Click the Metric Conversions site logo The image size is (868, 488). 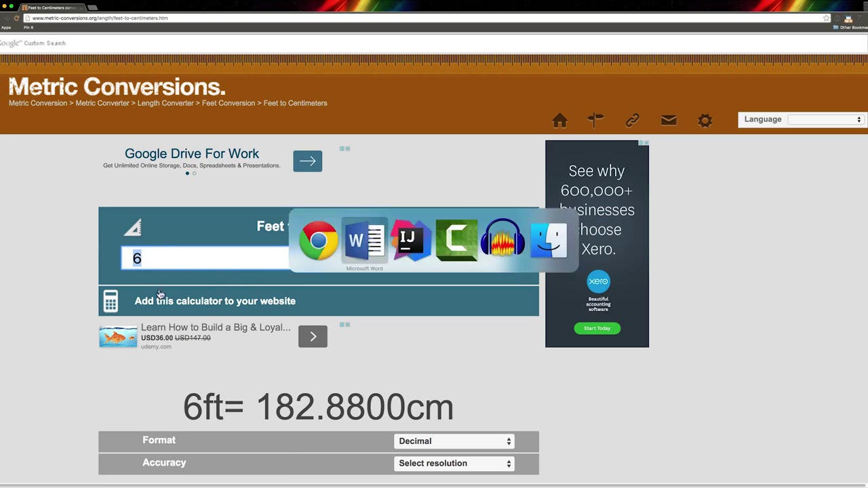117,87
